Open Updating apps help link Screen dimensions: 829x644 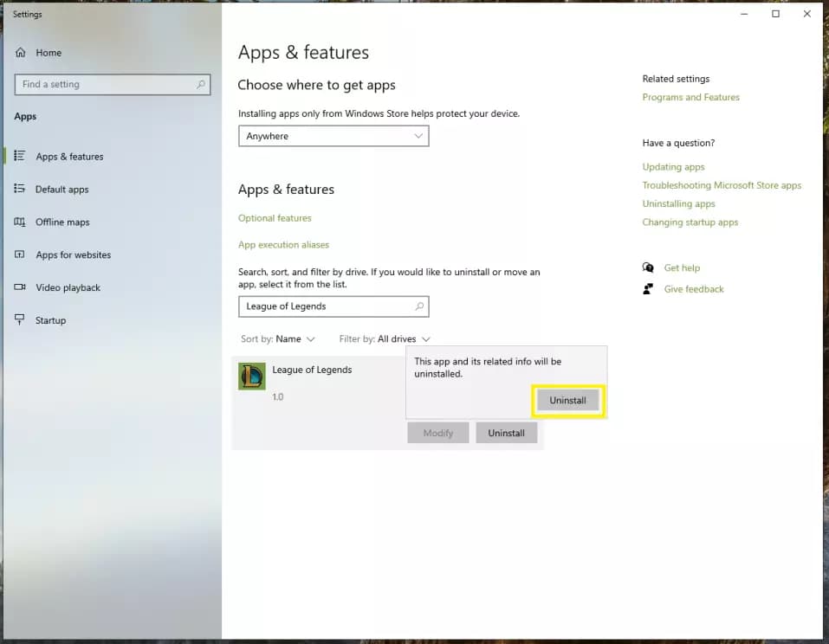673,167
